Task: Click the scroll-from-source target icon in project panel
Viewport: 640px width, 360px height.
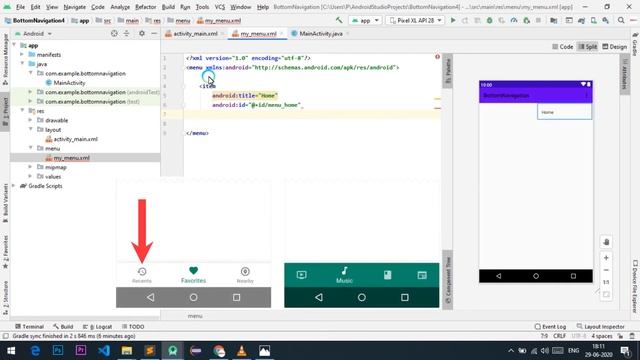Action: [114, 33]
